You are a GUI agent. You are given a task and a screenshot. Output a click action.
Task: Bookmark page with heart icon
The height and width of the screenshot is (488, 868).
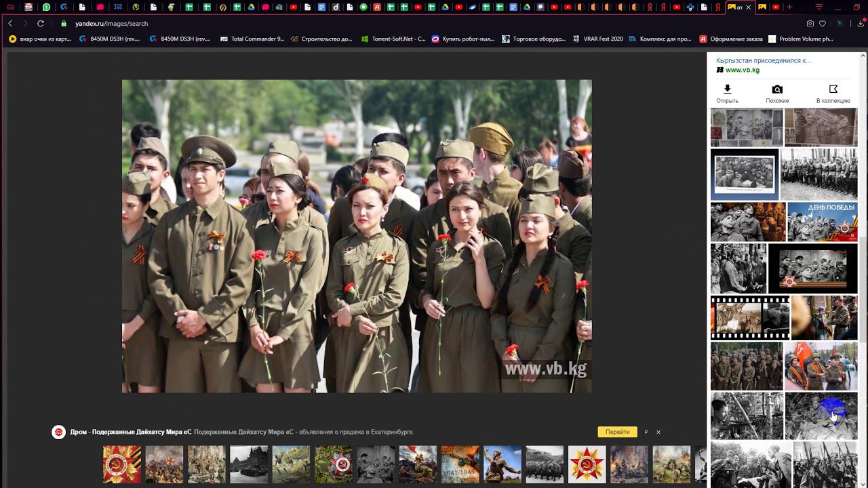pos(823,23)
